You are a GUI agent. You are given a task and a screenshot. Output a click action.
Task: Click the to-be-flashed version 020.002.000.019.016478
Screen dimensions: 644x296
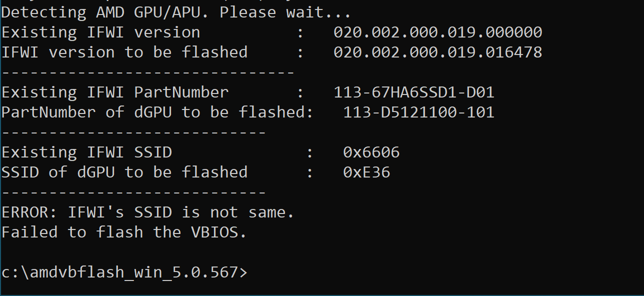click(437, 52)
